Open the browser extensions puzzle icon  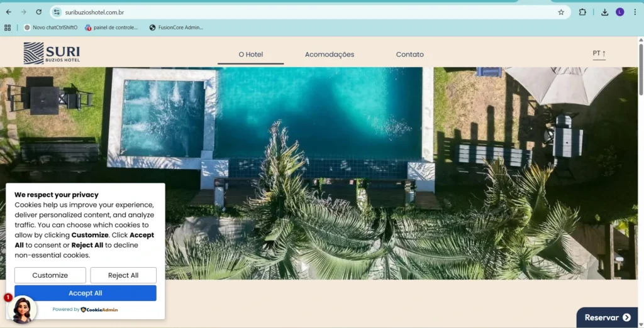click(x=582, y=12)
